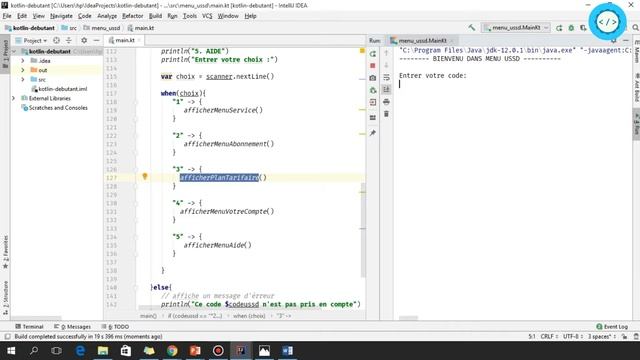The image size is (640, 360).
Task: Click the Run button in top toolbar
Action: click(559, 28)
